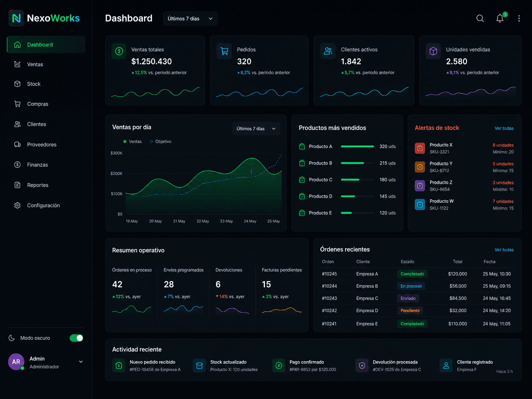Click the red icon beside Producto X alert
This screenshot has width=532, height=399.
[420, 148]
